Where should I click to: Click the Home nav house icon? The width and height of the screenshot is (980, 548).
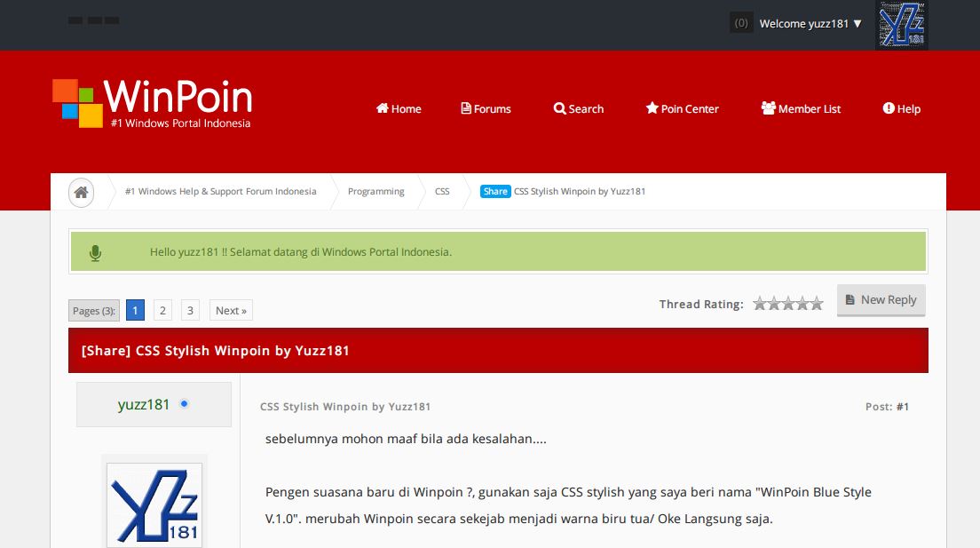[383, 108]
